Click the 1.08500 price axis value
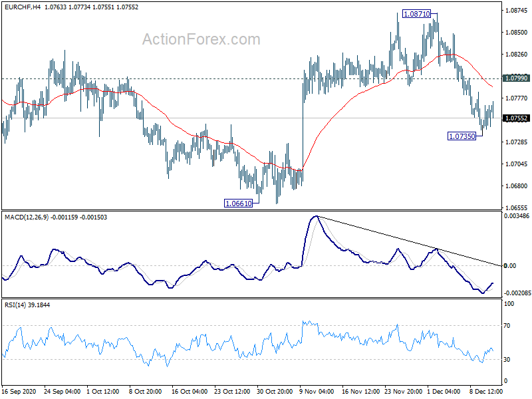Screen dimensions: 532x399 click(517, 33)
